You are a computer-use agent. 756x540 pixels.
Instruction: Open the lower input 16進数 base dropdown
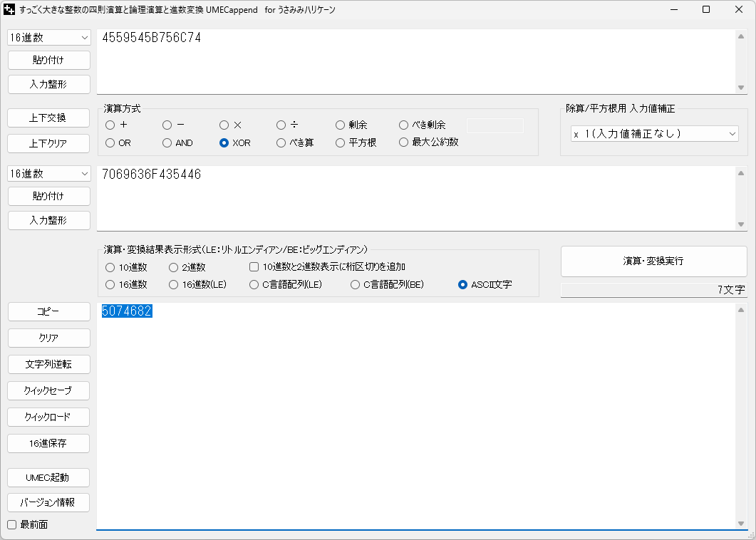(49, 174)
